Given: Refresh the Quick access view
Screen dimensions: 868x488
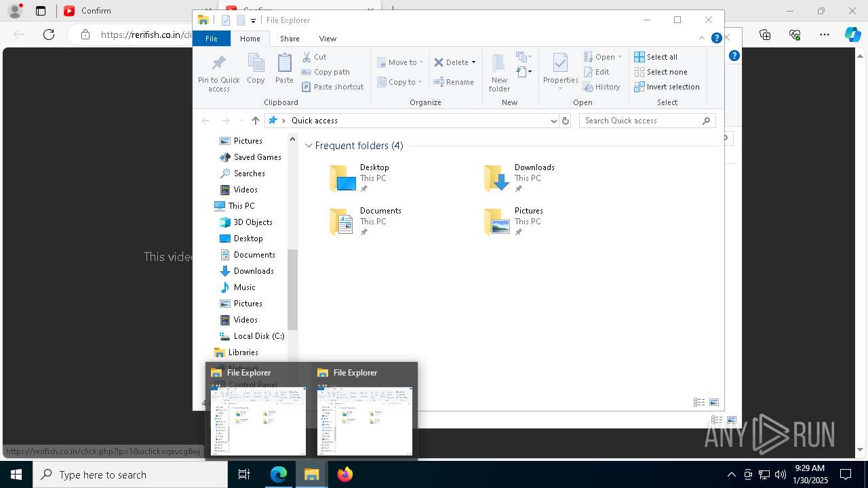Looking at the screenshot, I should tap(566, 121).
